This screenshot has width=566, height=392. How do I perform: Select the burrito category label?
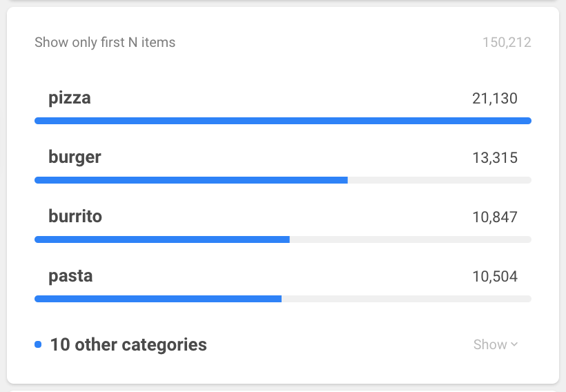click(x=75, y=216)
